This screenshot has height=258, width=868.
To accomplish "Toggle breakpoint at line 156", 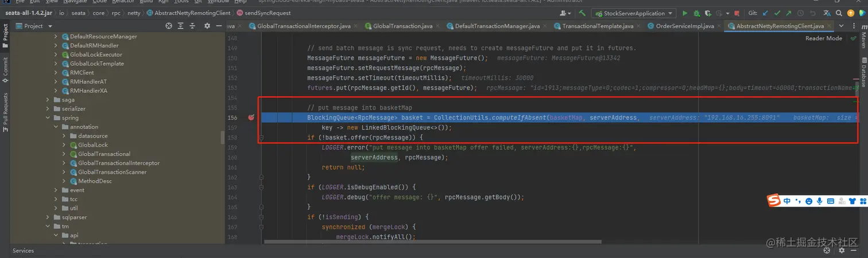I will [x=251, y=118].
